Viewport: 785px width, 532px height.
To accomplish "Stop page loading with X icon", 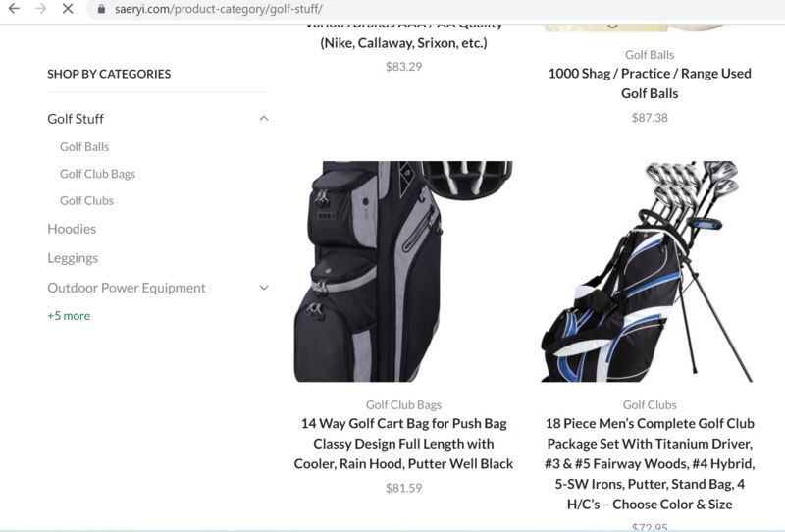I will [x=68, y=9].
